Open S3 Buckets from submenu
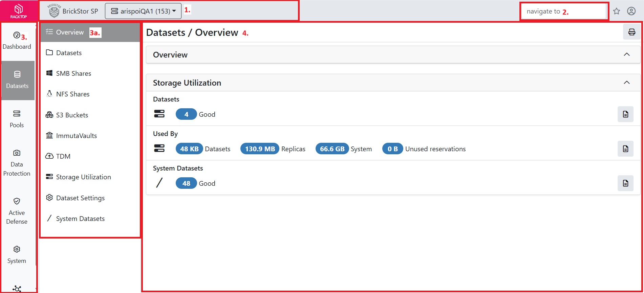 coord(72,115)
